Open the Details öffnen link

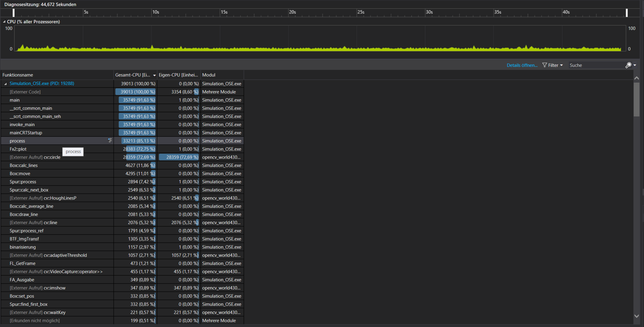(522, 65)
